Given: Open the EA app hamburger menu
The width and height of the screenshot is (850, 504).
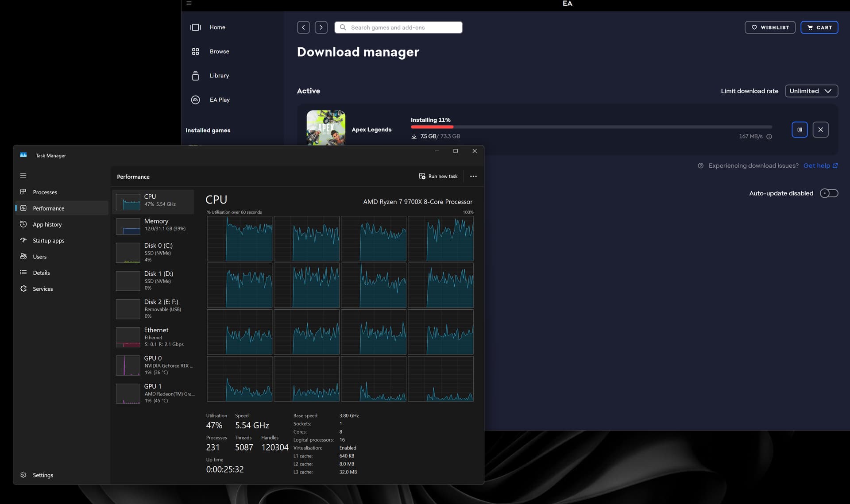Looking at the screenshot, I should tap(189, 3).
